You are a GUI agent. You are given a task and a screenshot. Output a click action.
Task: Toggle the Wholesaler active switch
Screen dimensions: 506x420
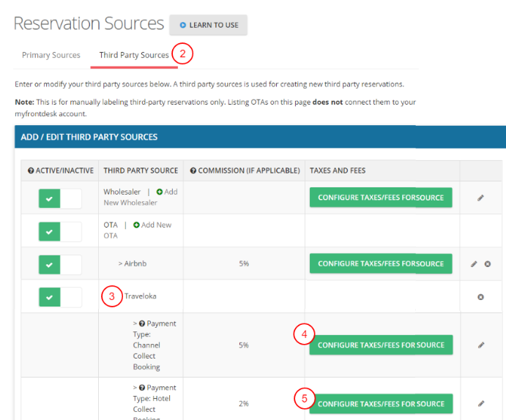pyautogui.click(x=60, y=198)
